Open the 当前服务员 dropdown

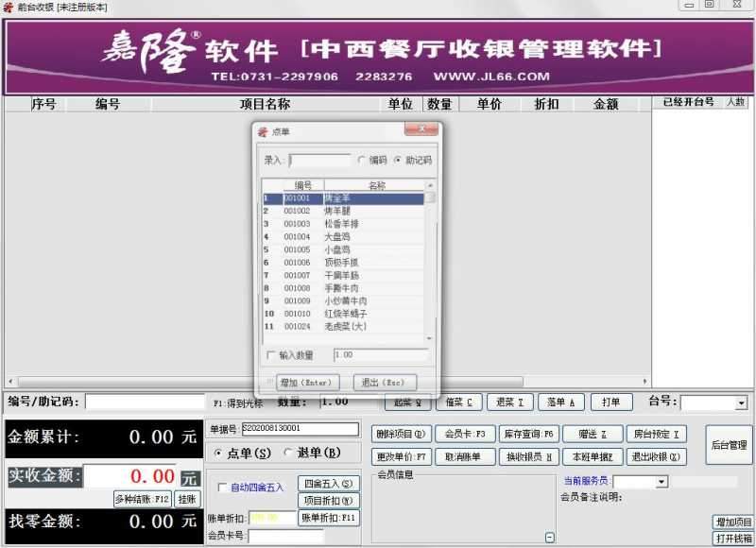pyautogui.click(x=661, y=482)
